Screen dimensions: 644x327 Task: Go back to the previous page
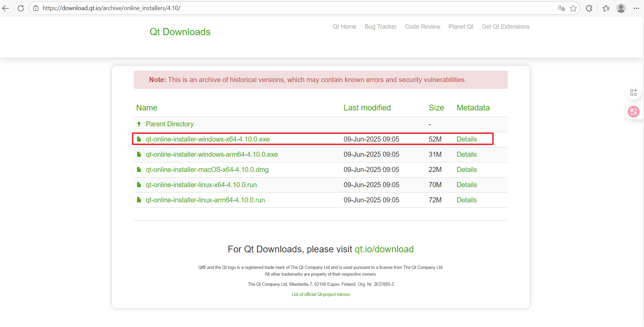pos(6,8)
